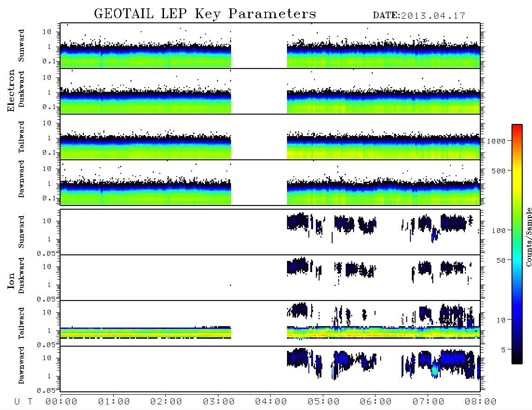Viewport: 532px width, 410px height.
Task: Click the 02:00 time tick label
Action: 166,402
